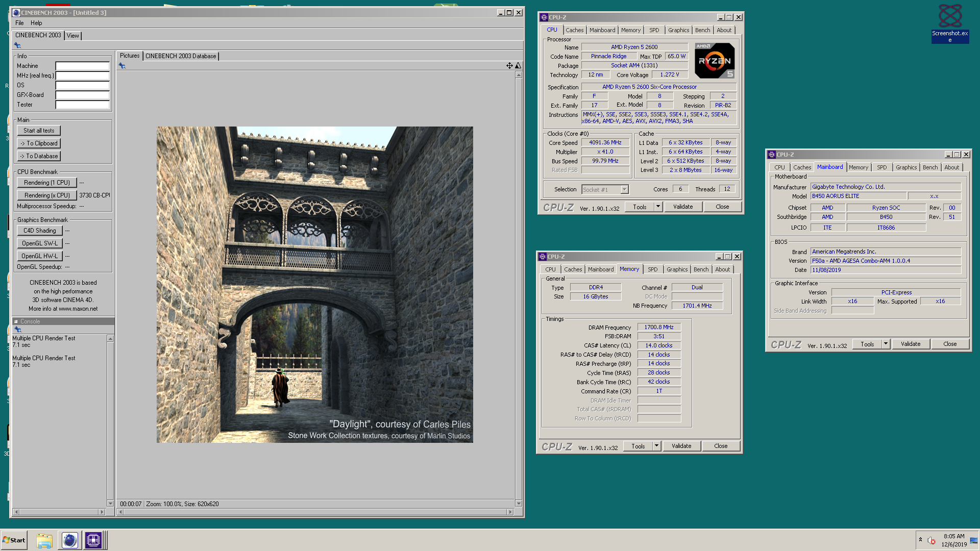Click picture viewer horizontal scroll-right arrow
The image size is (980, 551).
[x=510, y=512]
